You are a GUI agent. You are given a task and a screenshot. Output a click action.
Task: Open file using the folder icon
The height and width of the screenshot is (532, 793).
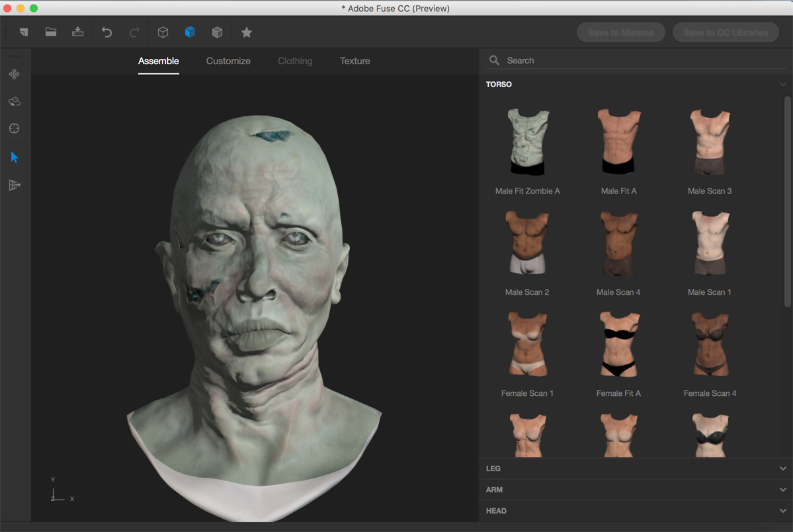tap(50, 32)
